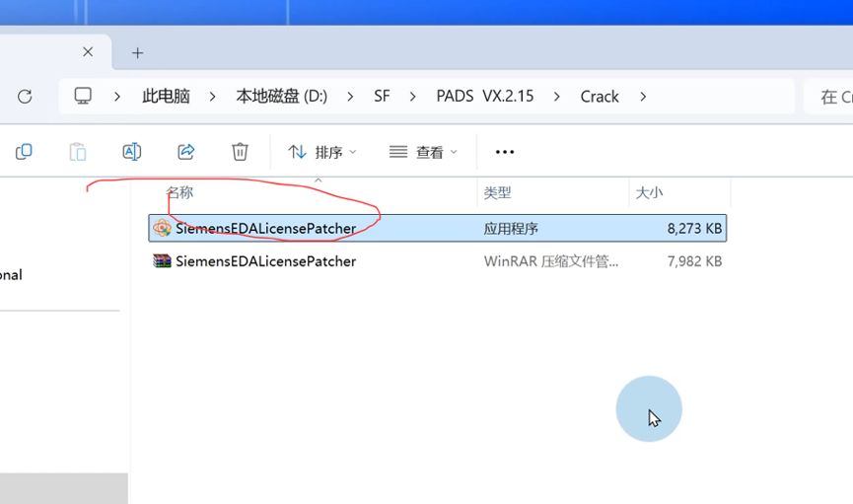Expand chevron after SF breadcrumb

tap(413, 97)
